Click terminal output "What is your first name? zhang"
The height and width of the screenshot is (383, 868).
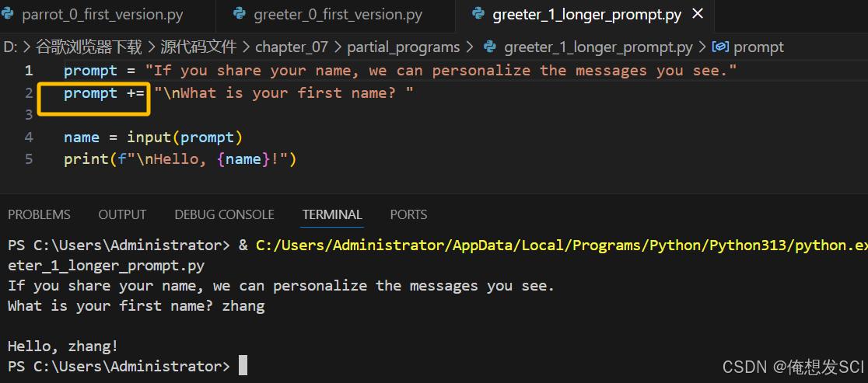(136, 306)
